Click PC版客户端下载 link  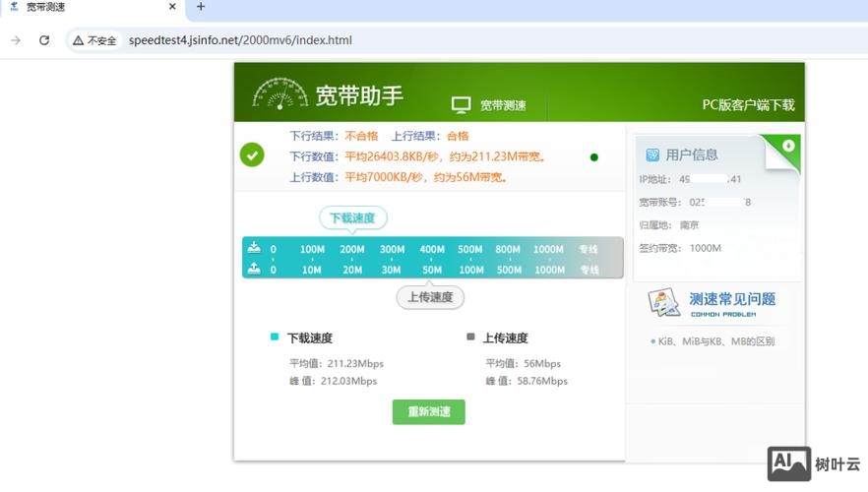[748, 105]
